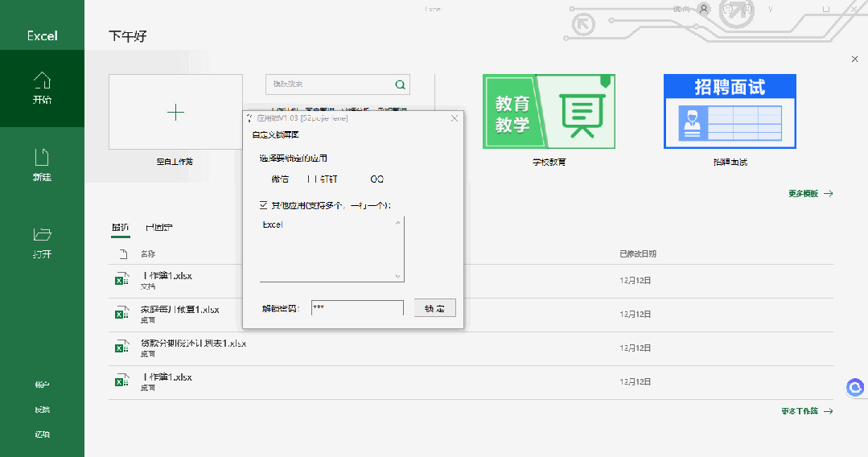Click the account avatar icon in title bar
Image resolution: width=868 pixels, height=457 pixels.
(704, 9)
